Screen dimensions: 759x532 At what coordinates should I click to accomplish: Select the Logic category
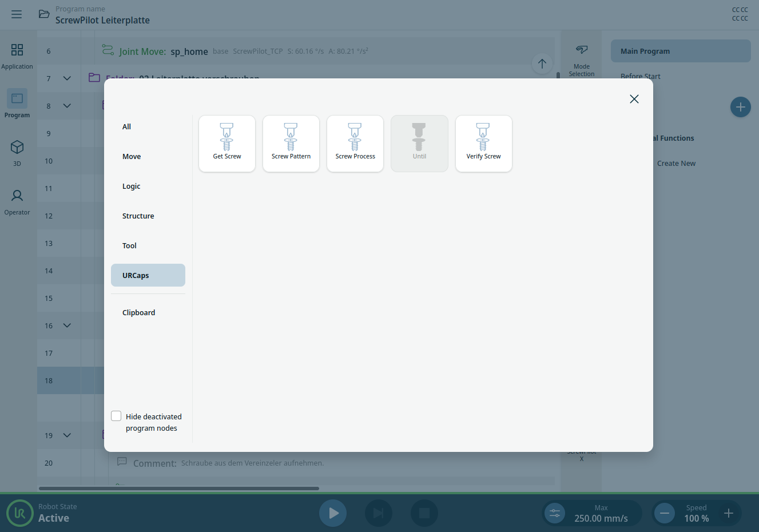click(148, 186)
